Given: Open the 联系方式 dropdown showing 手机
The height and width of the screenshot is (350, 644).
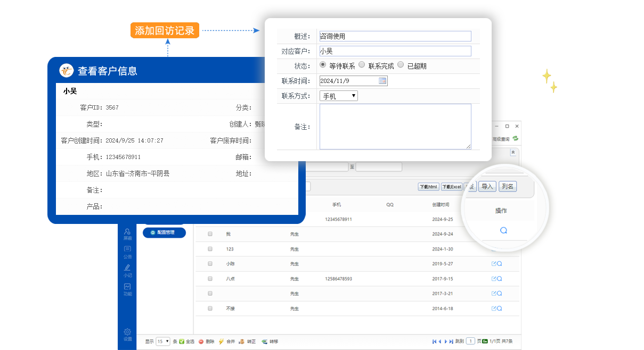Looking at the screenshot, I should click(338, 96).
